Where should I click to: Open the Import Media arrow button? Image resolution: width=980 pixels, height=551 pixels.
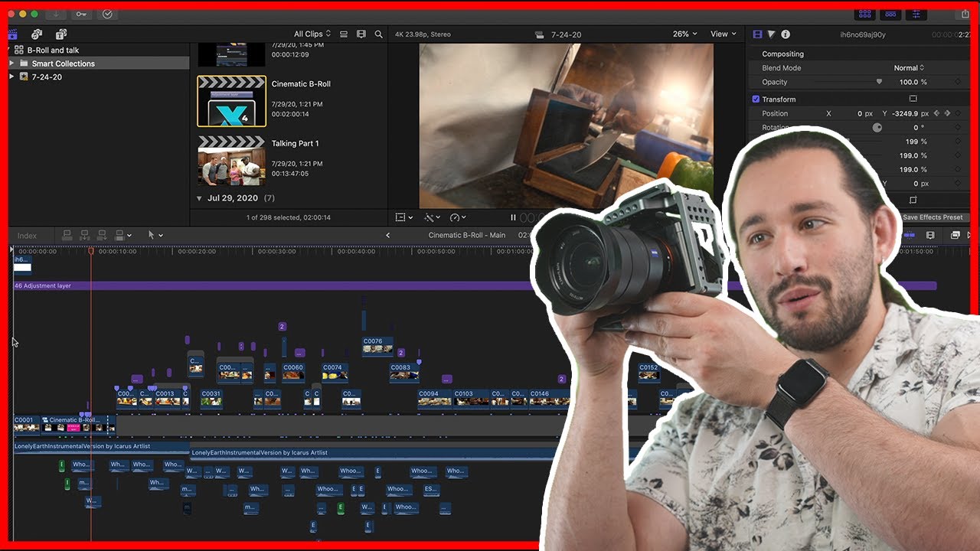[x=56, y=14]
